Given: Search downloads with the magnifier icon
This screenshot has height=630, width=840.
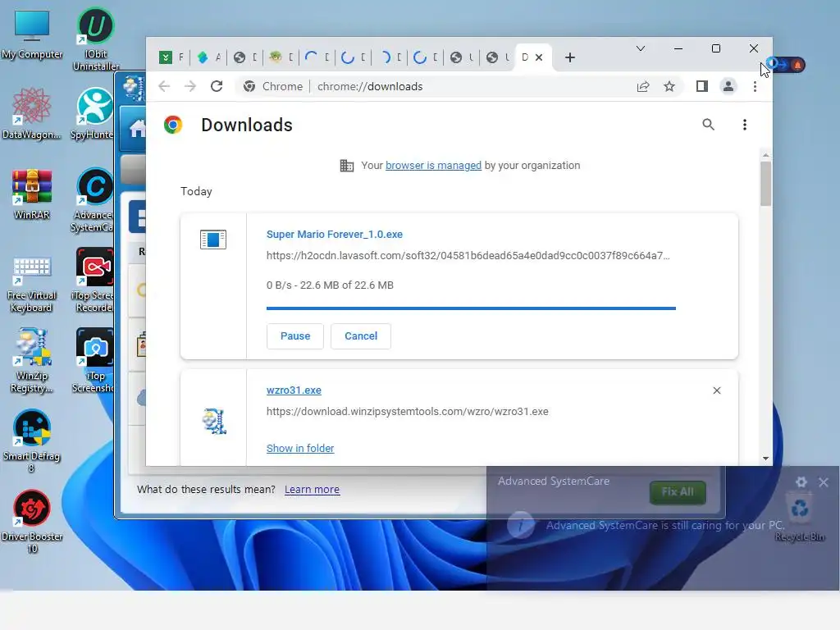Looking at the screenshot, I should coord(708,125).
